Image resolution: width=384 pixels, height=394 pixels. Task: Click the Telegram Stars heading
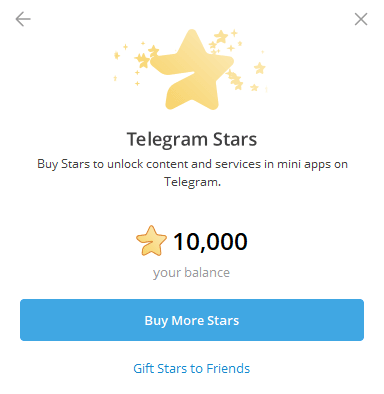192,139
